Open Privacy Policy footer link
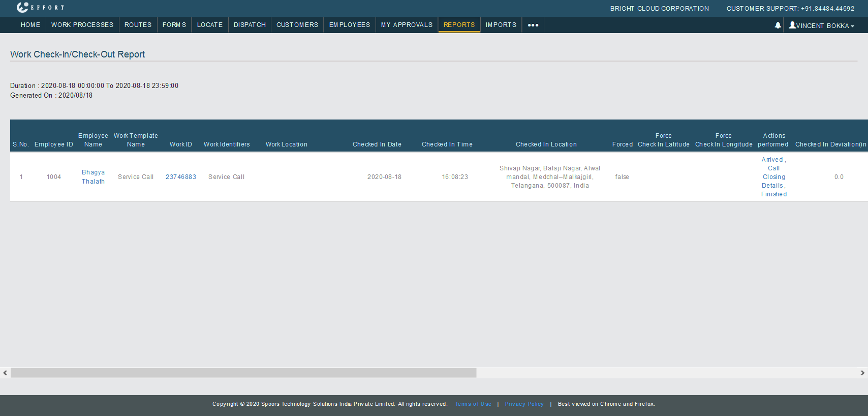Image resolution: width=868 pixels, height=416 pixels. click(x=524, y=404)
